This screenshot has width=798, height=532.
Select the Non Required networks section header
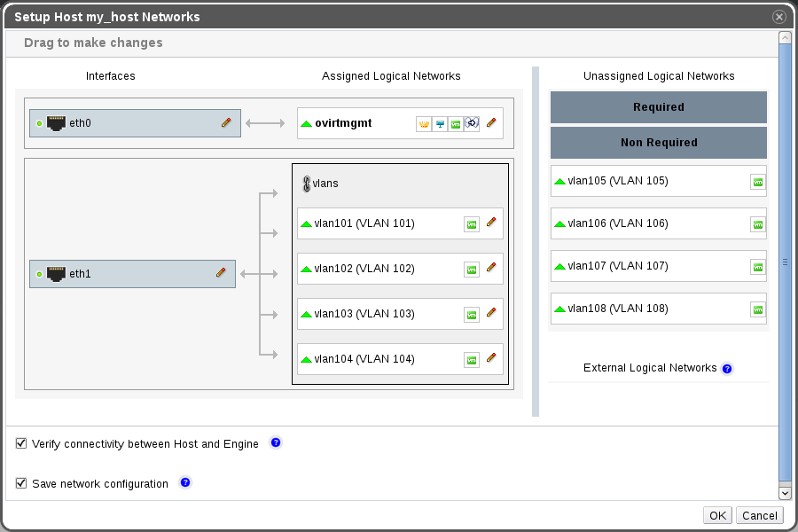[658, 143]
